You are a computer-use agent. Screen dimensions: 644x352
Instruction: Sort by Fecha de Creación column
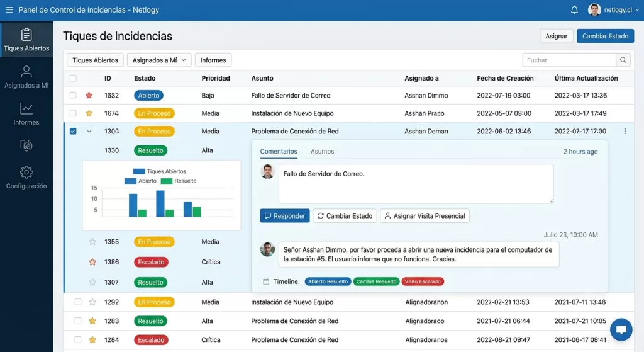click(x=505, y=78)
